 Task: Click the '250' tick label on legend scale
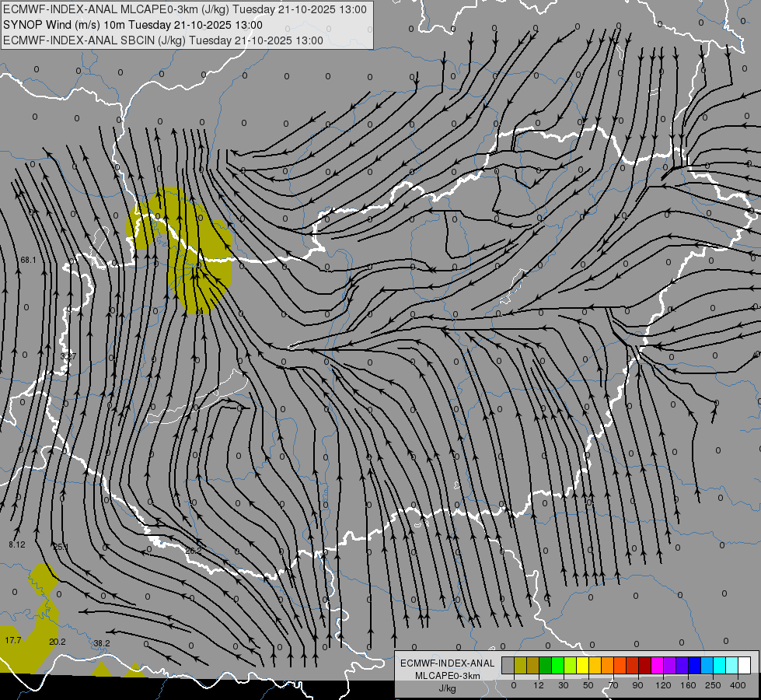pyautogui.click(x=713, y=685)
